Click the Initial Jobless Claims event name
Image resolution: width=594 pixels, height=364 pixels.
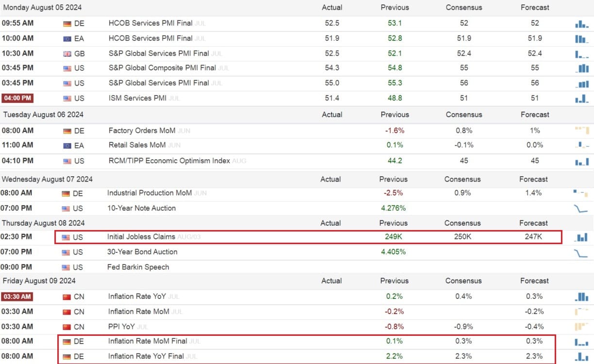click(142, 237)
